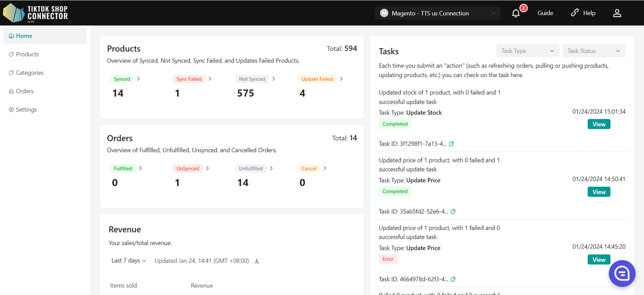Viewport: 644px width, 295px height.
Task: Copy Task ID 4664978d-62f3-4
Action: [x=453, y=279]
